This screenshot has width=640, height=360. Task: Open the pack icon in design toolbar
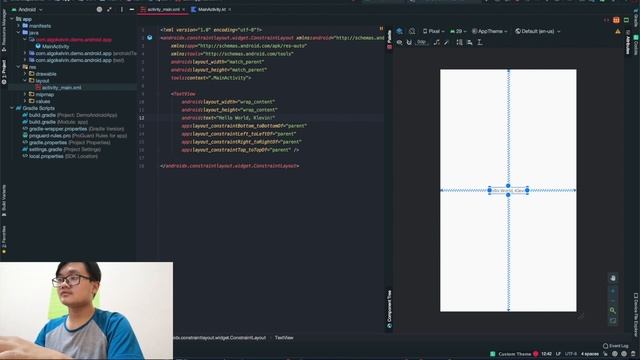[x=460, y=42]
